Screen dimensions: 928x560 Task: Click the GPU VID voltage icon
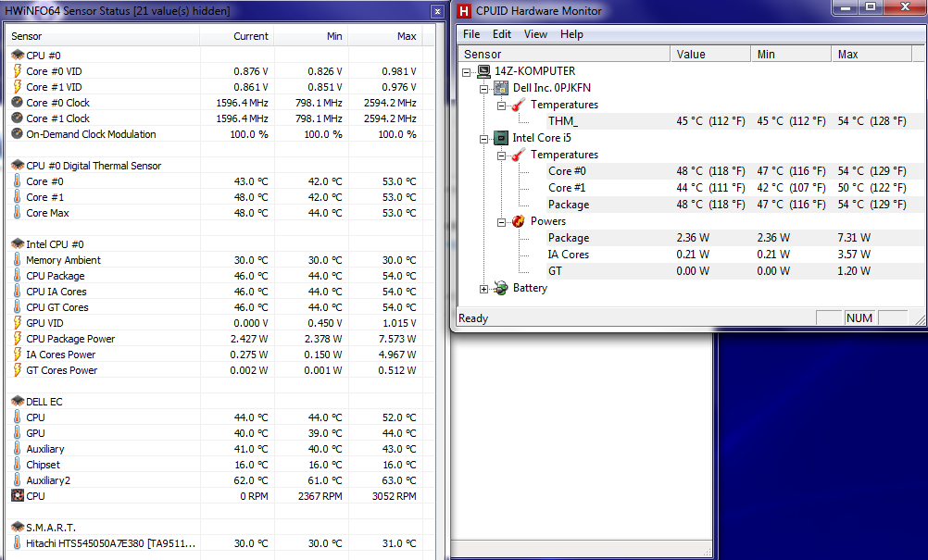18,322
